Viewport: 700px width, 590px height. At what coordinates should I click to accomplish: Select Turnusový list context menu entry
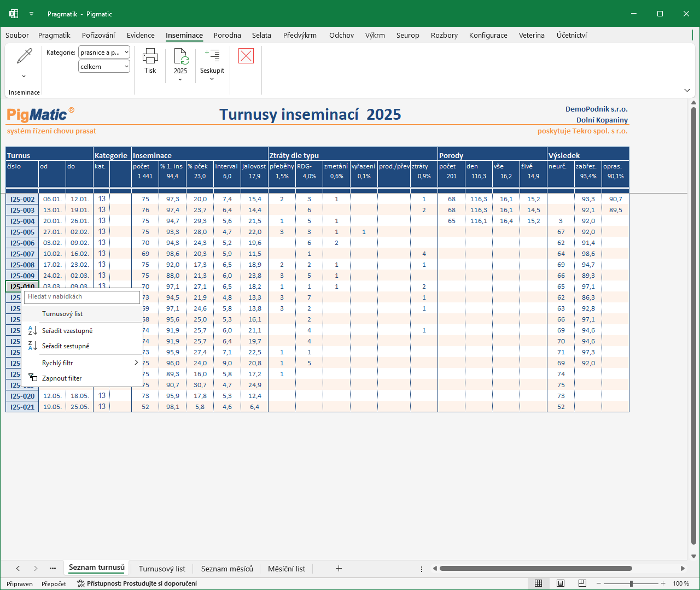tap(82, 314)
